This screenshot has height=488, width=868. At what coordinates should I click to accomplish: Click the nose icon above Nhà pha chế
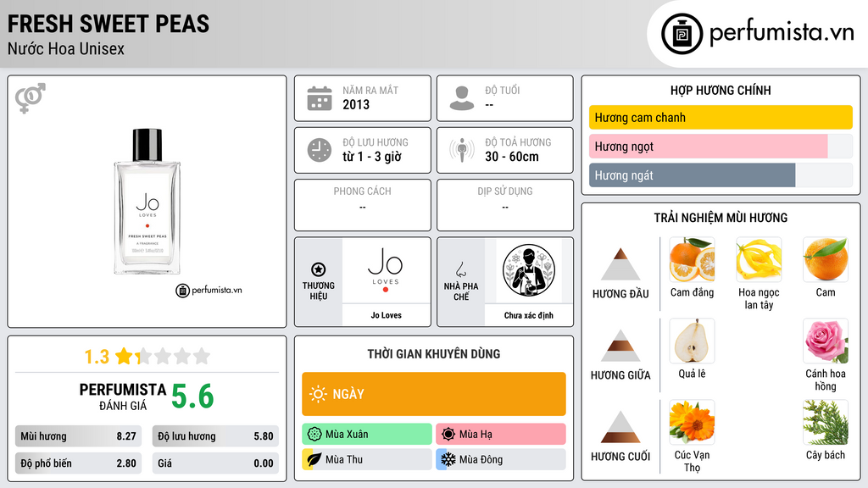tap(460, 269)
